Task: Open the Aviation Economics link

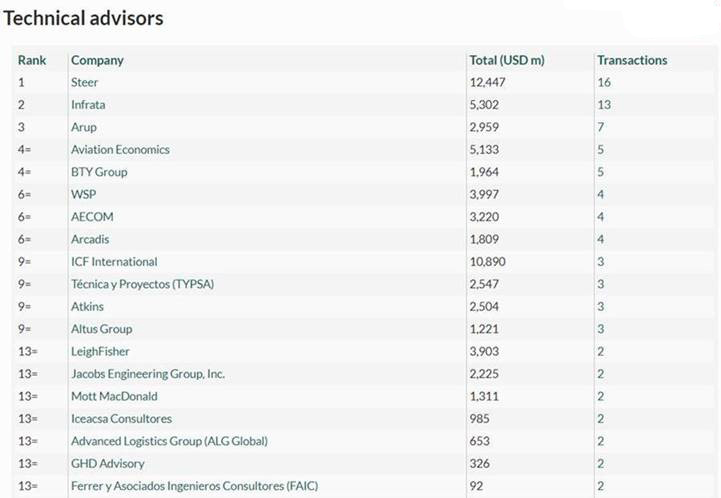Action: pos(120,150)
